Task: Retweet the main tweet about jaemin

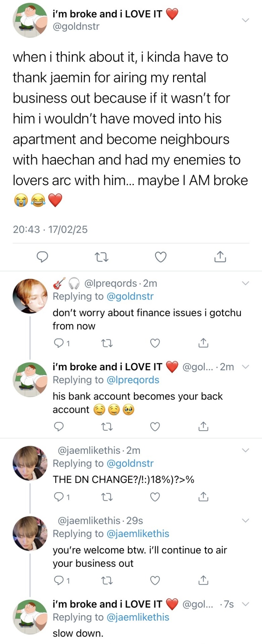Action: tap(101, 257)
